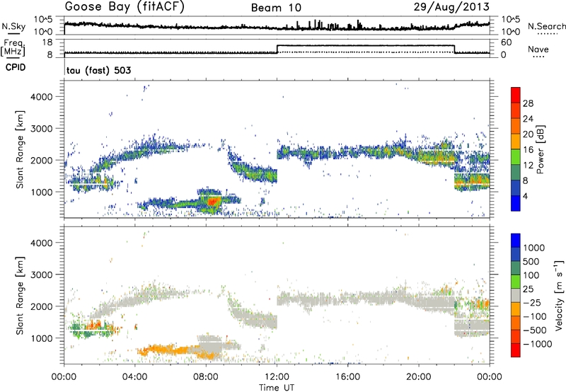Select the "N.Sky" legend label
The height and width of the screenshot is (392, 566).
pos(13,26)
